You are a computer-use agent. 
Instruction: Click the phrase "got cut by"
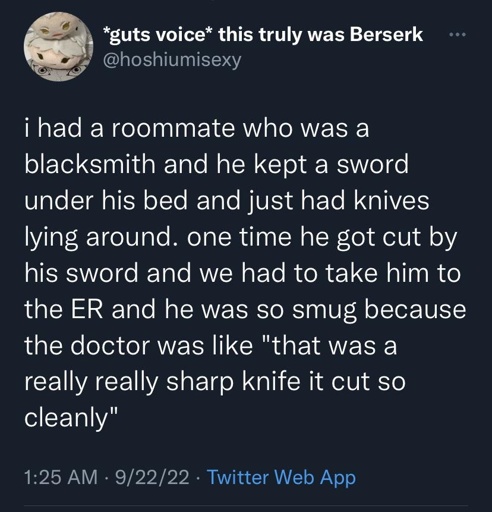[397, 238]
